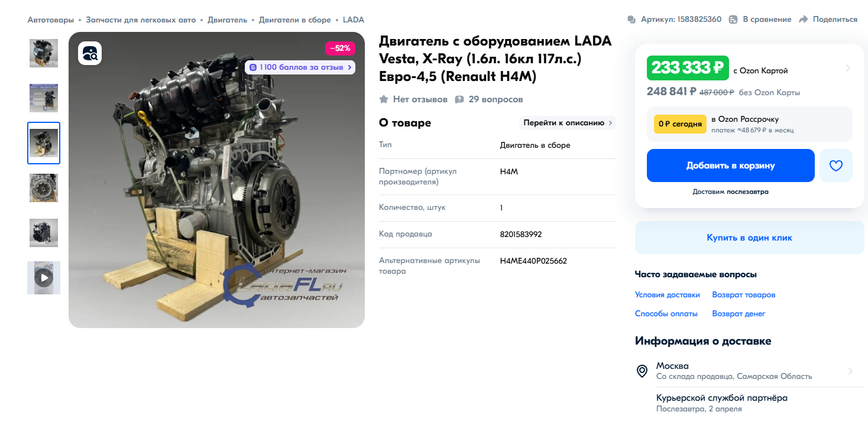This screenshot has width=868, height=425.
Task: Select the first engine thumbnail
Action: point(44,53)
